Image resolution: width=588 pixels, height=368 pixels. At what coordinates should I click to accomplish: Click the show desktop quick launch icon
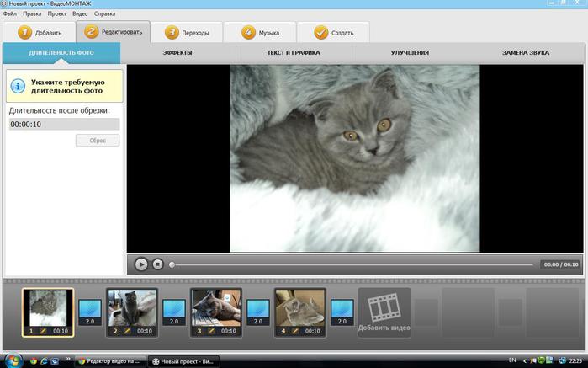tap(55, 361)
